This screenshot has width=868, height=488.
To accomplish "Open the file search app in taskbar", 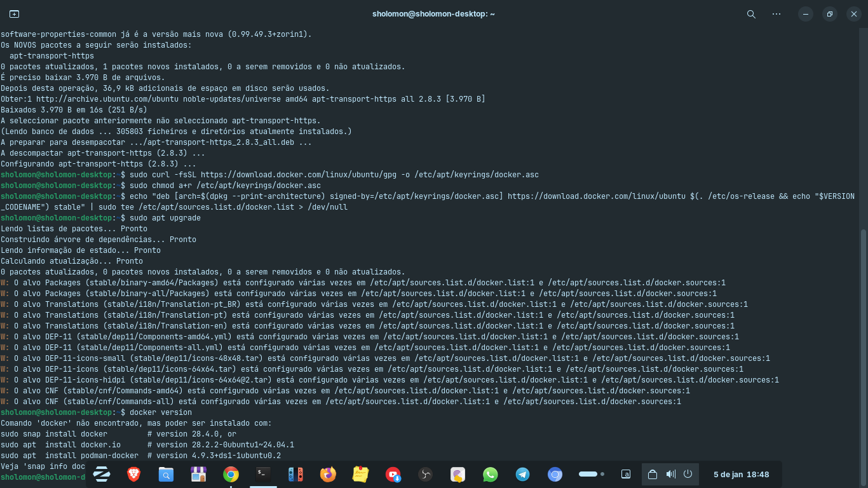I will click(x=166, y=474).
